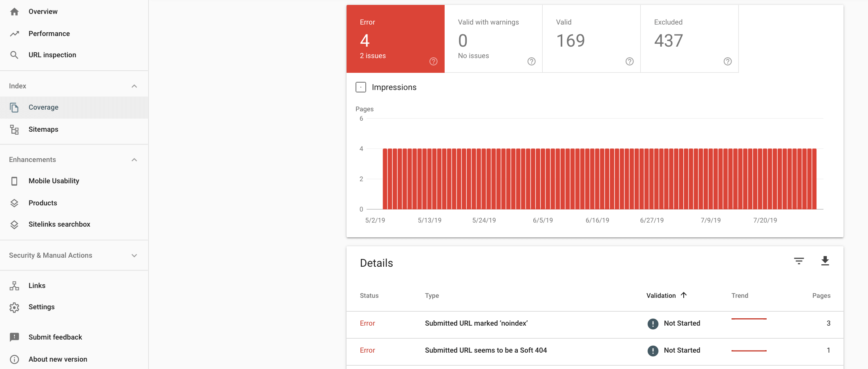Select the Error status card
This screenshot has width=868, height=369.
[x=396, y=39]
